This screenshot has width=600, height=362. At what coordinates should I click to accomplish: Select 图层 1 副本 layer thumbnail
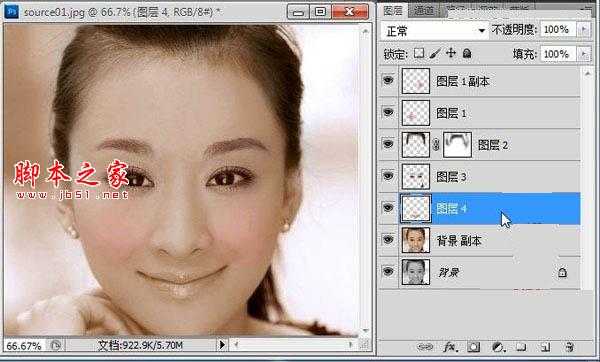click(416, 81)
